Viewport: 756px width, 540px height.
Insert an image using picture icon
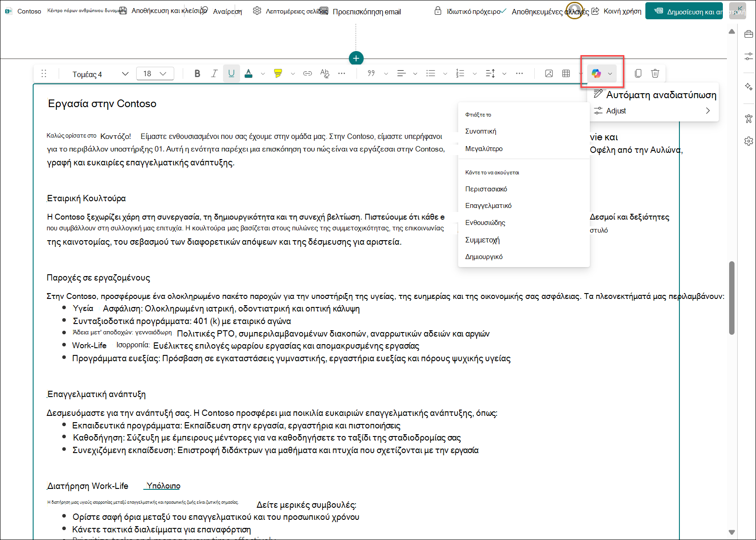pos(549,73)
